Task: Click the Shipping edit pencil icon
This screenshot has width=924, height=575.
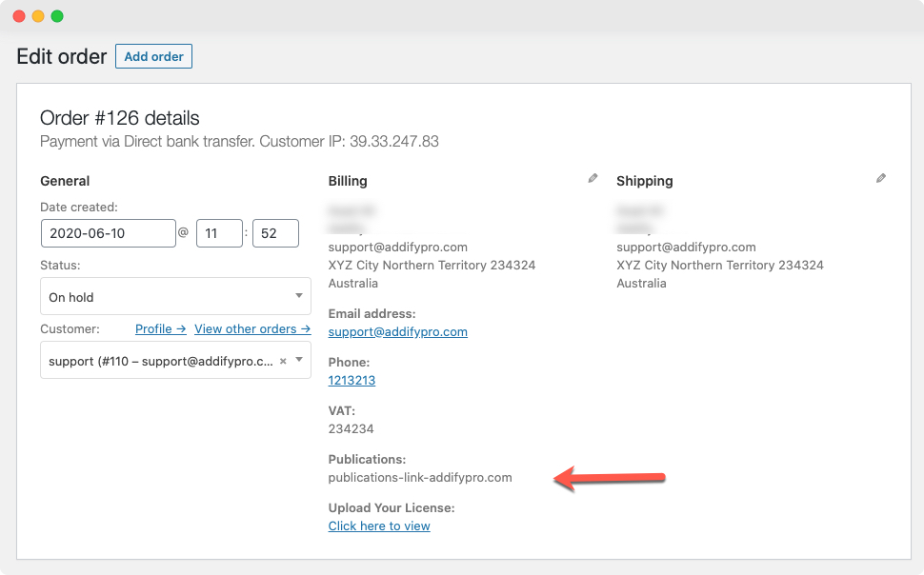Action: (881, 178)
